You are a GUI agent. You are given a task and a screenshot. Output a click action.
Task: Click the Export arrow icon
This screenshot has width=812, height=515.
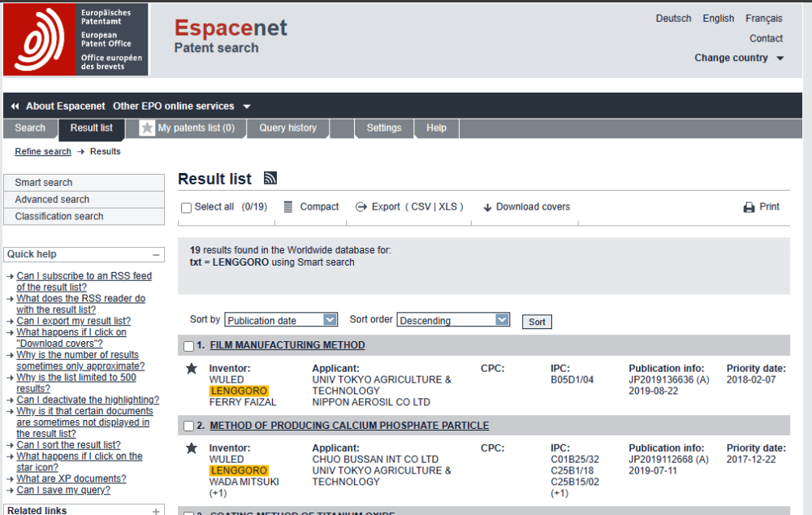(361, 207)
